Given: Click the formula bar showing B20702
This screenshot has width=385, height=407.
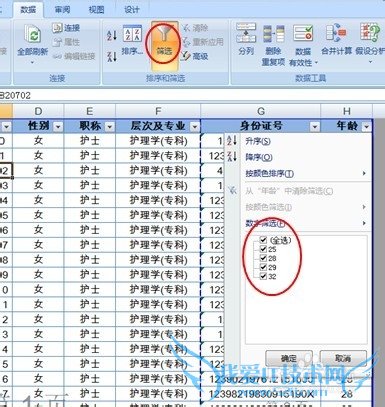Looking at the screenshot, I should pos(192,95).
